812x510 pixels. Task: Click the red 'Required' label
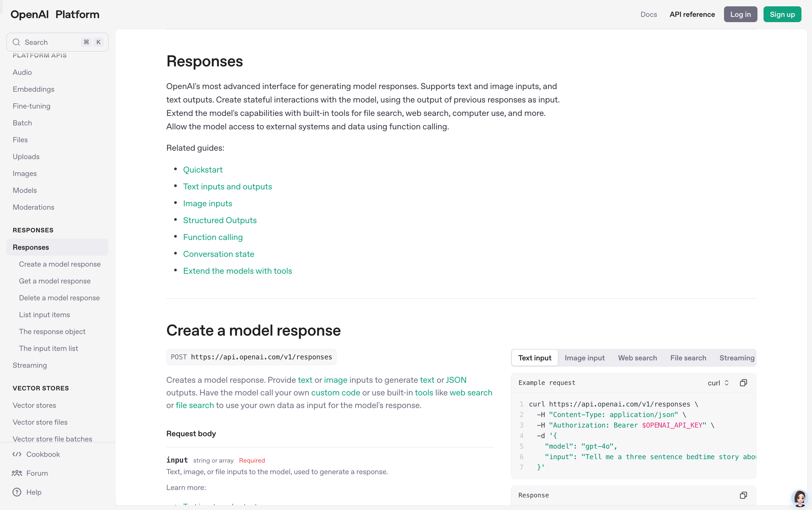(x=252, y=460)
